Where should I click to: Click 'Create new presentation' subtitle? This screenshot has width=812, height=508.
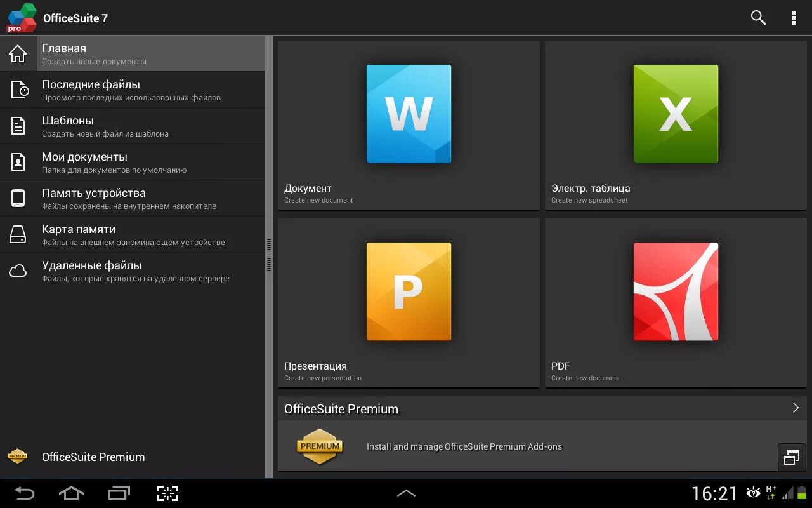pyautogui.click(x=323, y=378)
